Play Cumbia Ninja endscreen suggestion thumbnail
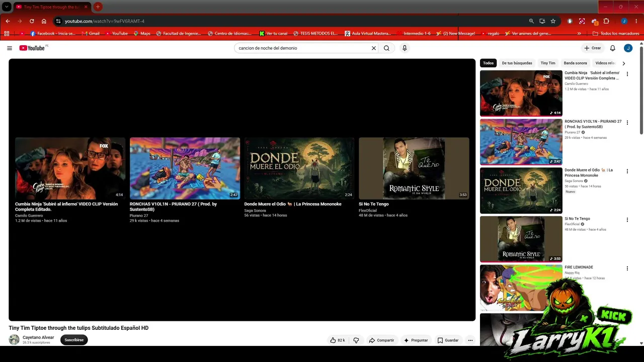Image resolution: width=644 pixels, height=362 pixels. (x=70, y=168)
